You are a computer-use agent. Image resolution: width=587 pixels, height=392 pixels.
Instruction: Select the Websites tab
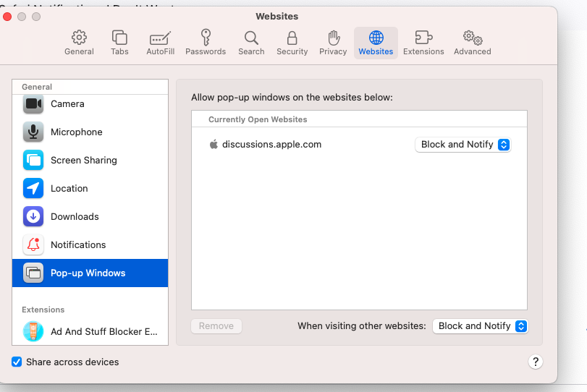point(376,43)
